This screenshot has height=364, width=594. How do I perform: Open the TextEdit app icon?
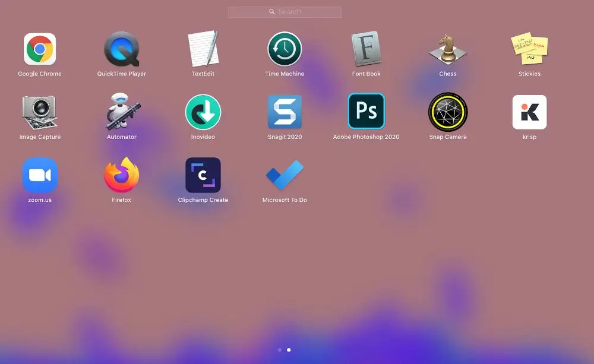coord(203,49)
